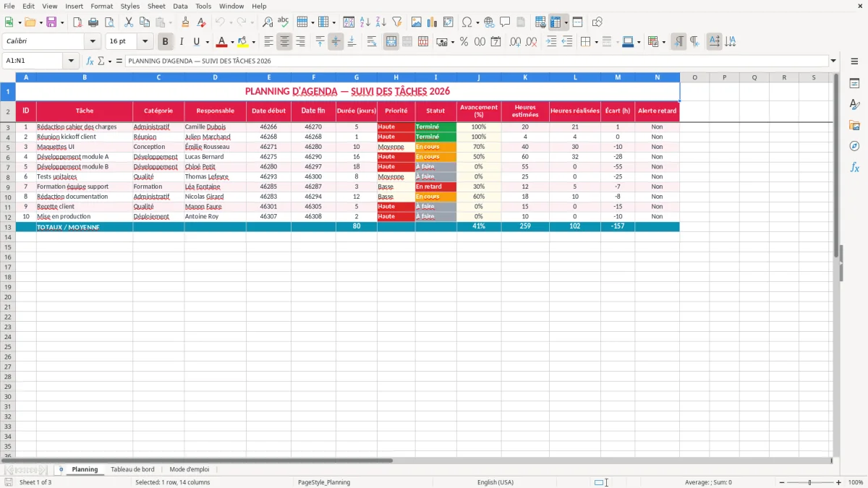
Task: Toggle Merge and Center Cells
Action: 391,42
